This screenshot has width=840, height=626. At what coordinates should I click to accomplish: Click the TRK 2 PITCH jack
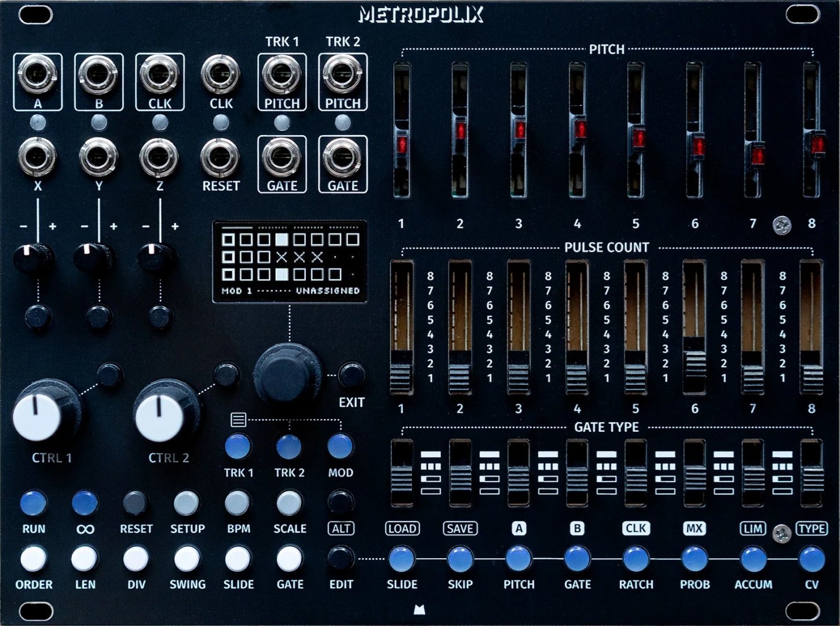coord(342,75)
